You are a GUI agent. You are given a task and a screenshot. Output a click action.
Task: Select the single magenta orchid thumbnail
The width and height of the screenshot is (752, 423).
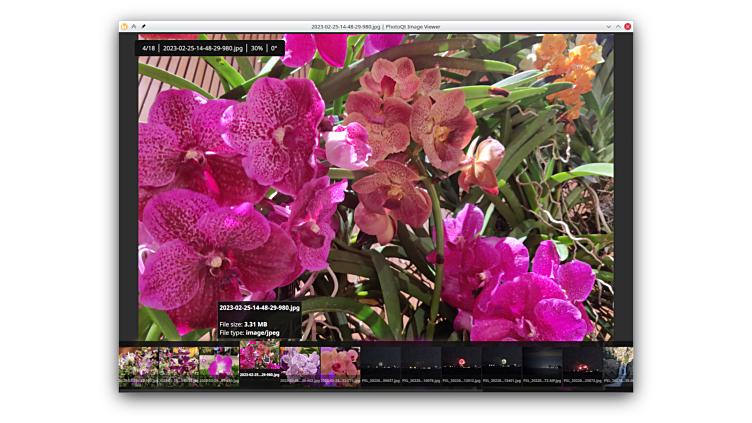click(219, 364)
